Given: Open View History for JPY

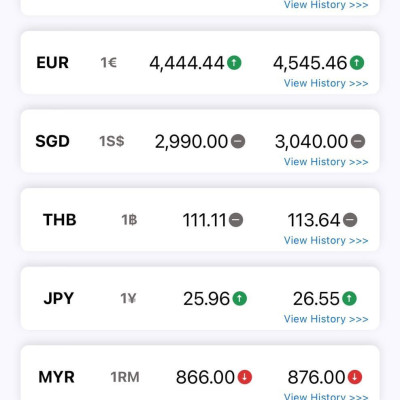Looking at the screenshot, I should pyautogui.click(x=326, y=319).
